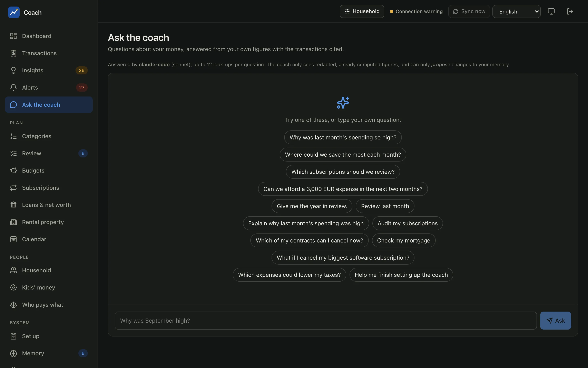Open the Rental property page

[49, 222]
